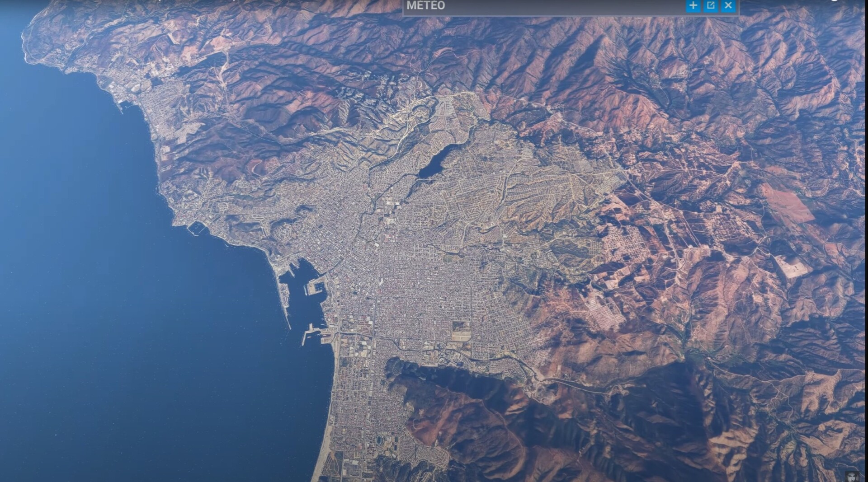The width and height of the screenshot is (868, 482).
Task: Close the METEO panel
Action: [728, 6]
